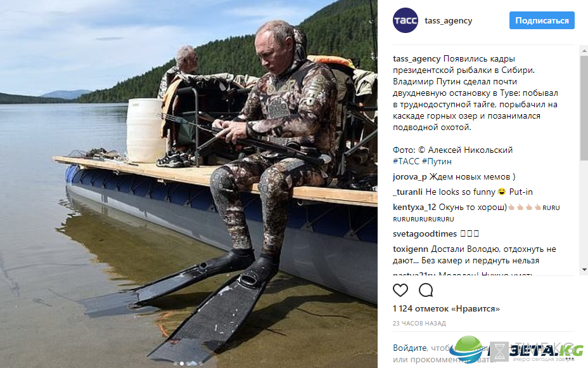The width and height of the screenshot is (588, 368).
Task: Open comments with speech bubble icon
Action: [x=426, y=290]
